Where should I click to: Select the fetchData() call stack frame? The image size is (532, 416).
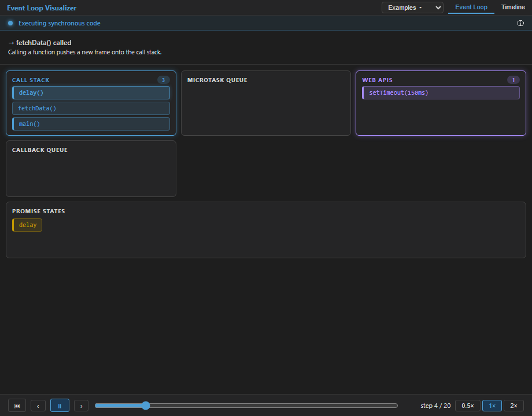(91, 108)
